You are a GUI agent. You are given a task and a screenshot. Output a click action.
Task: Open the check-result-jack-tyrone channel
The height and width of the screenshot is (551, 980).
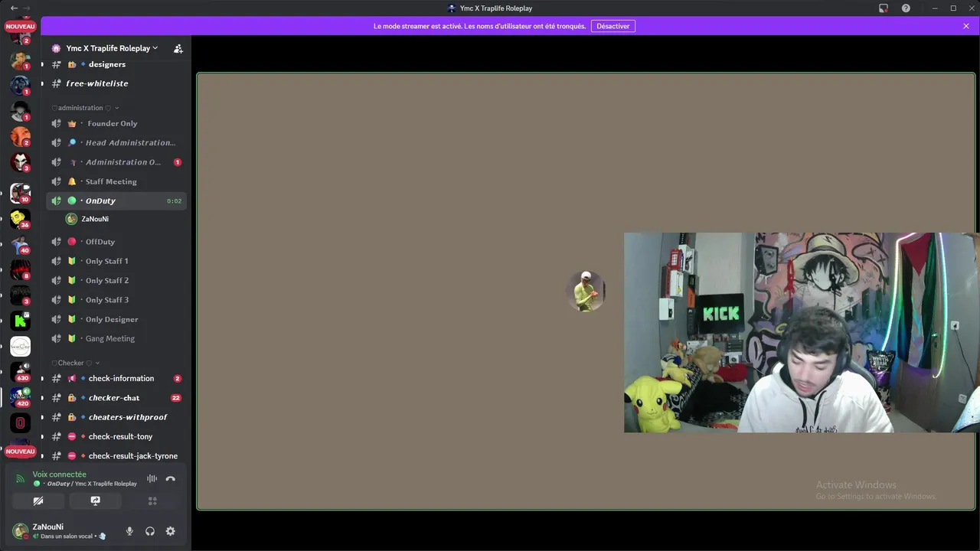tap(116, 456)
